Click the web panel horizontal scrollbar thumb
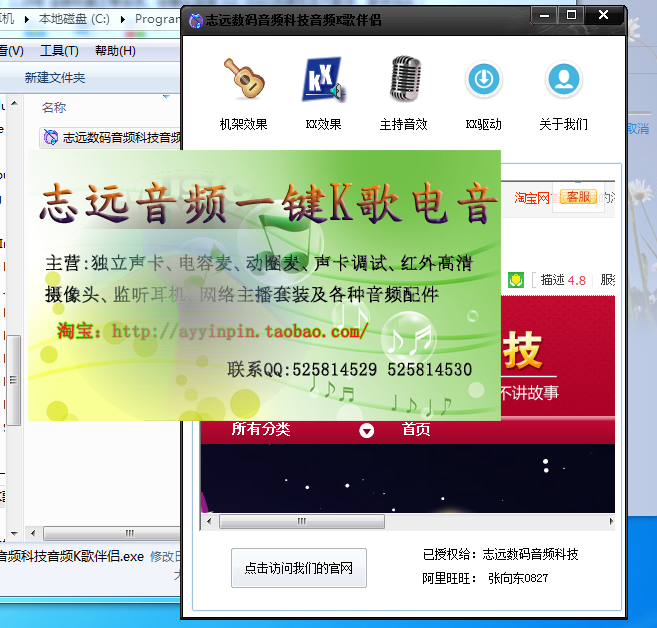The width and height of the screenshot is (657, 628). click(302, 522)
